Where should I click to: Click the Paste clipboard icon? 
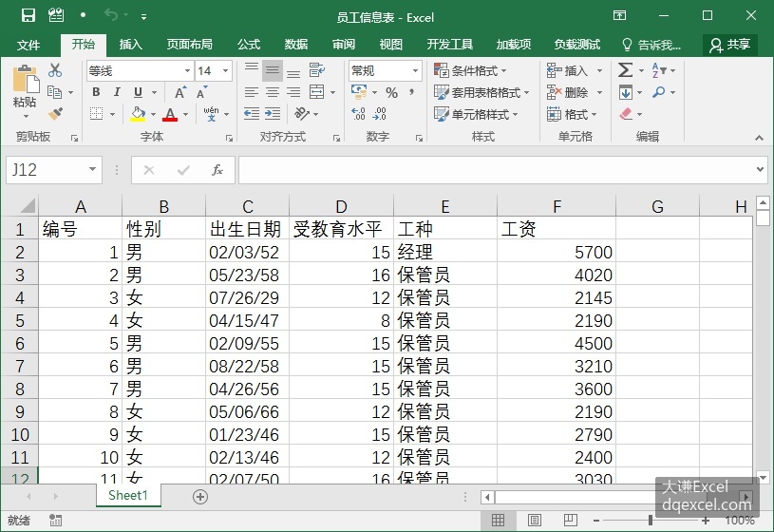click(x=26, y=79)
